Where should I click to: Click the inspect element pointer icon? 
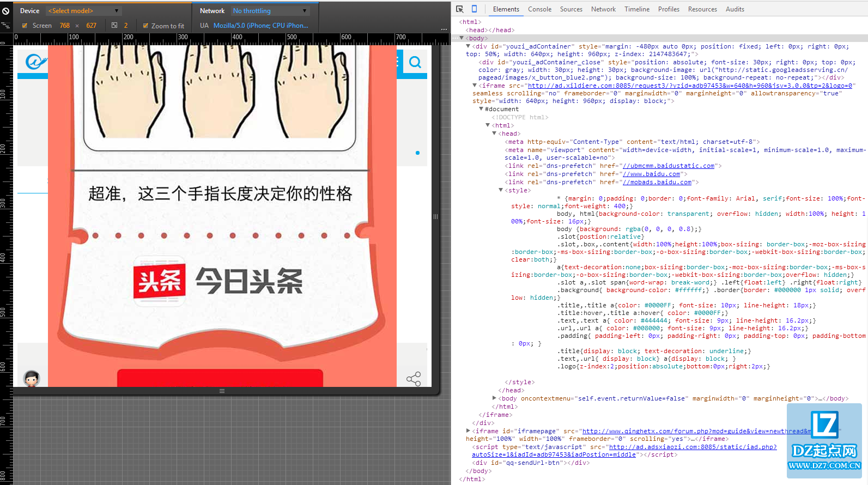point(460,9)
